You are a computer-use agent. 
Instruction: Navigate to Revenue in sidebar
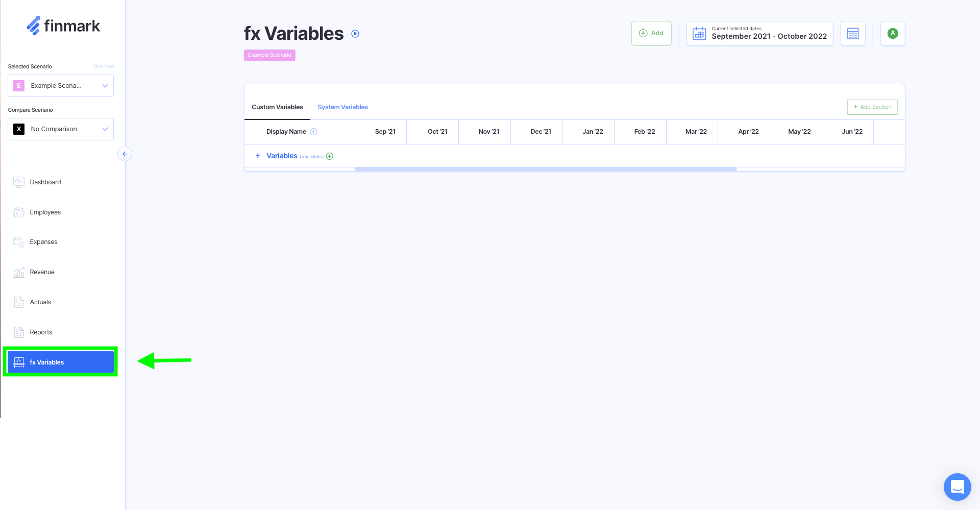(x=42, y=272)
